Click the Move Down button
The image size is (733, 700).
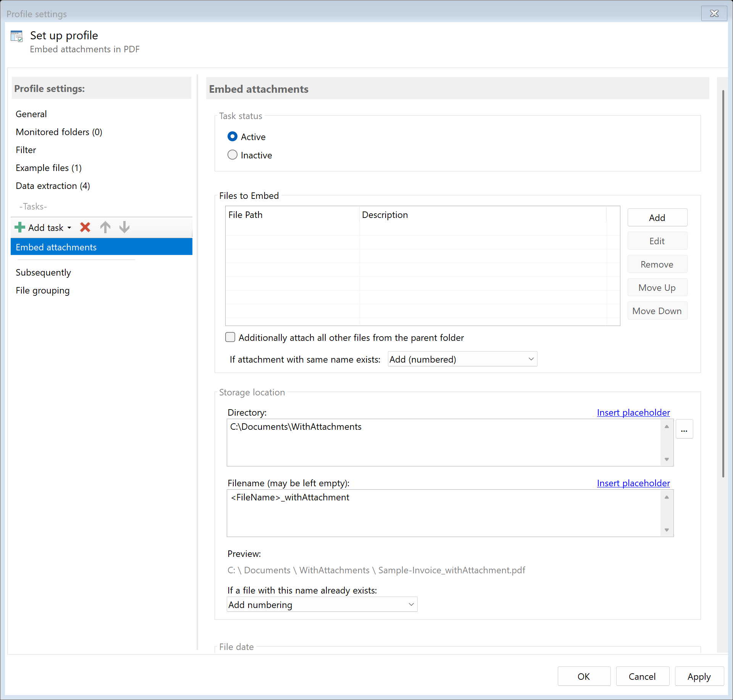tap(657, 310)
